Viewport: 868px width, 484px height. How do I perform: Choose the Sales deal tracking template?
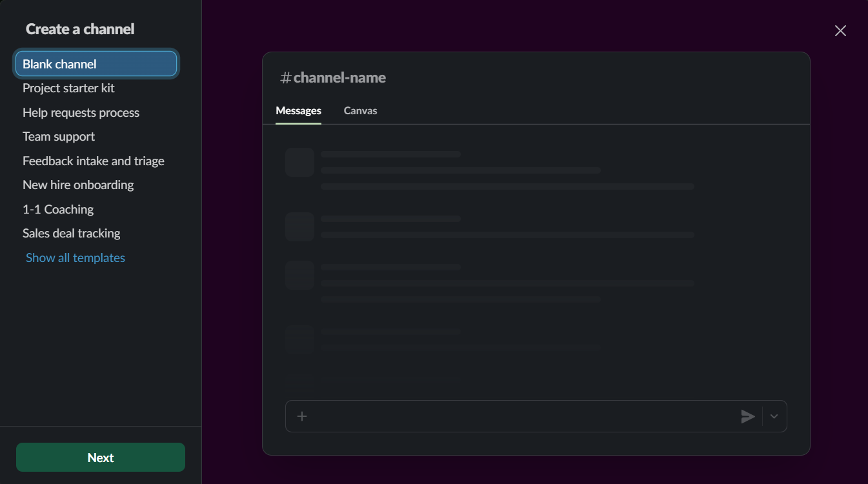[x=72, y=234]
